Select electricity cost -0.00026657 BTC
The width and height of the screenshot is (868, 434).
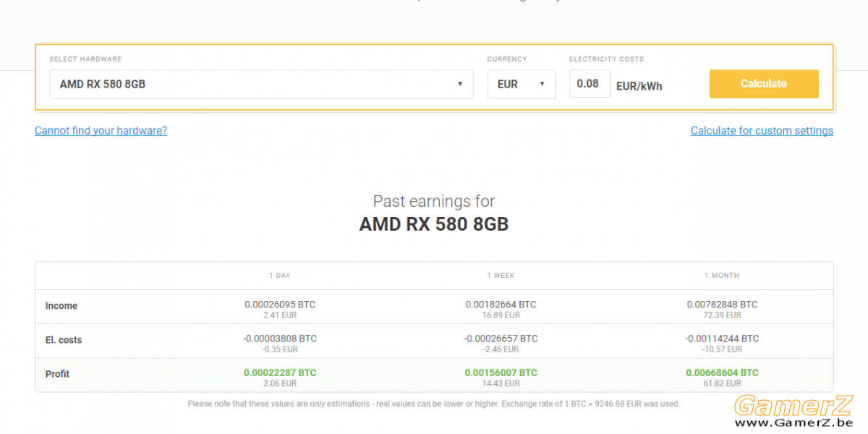pyautogui.click(x=501, y=339)
